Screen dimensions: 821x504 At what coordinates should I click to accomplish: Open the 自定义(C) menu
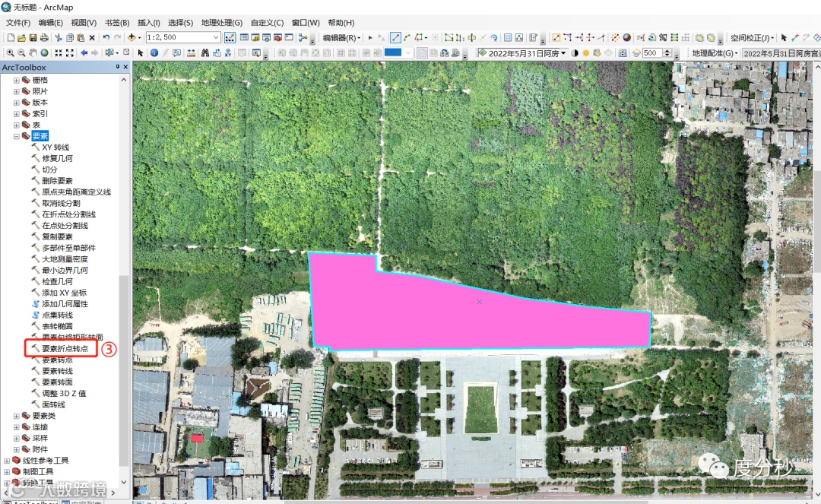(267, 23)
